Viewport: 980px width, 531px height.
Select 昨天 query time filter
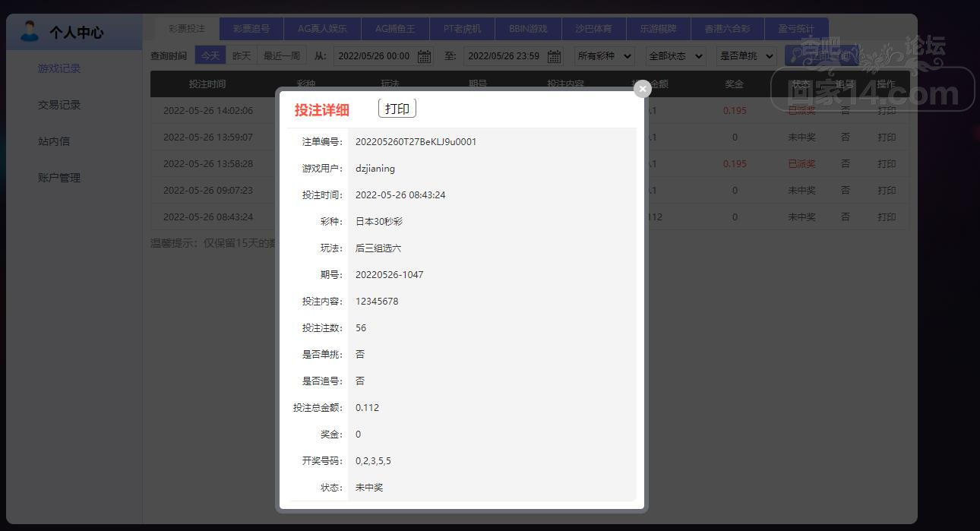242,55
